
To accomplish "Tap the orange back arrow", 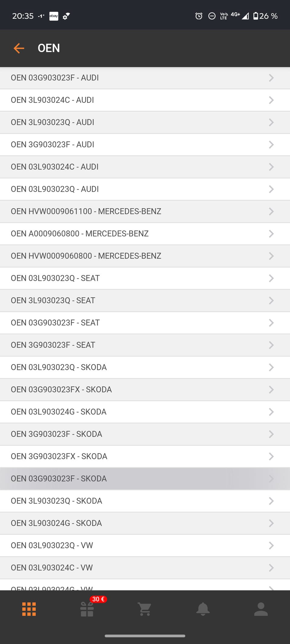I will (19, 48).
